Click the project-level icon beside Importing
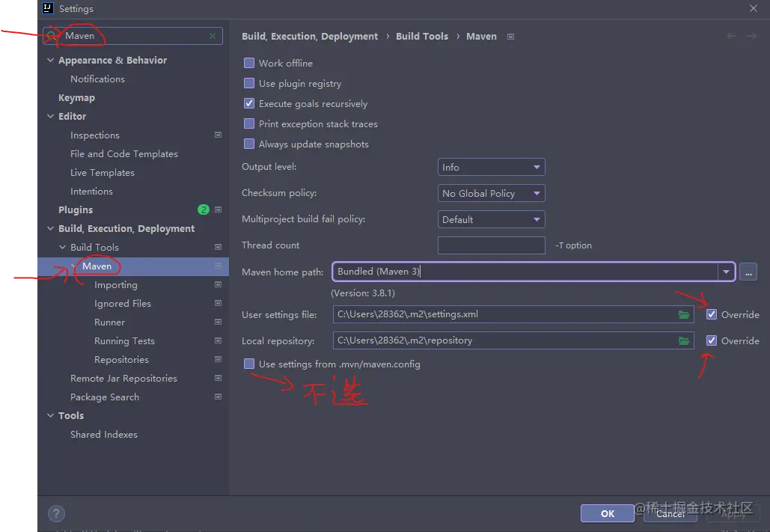 218,284
